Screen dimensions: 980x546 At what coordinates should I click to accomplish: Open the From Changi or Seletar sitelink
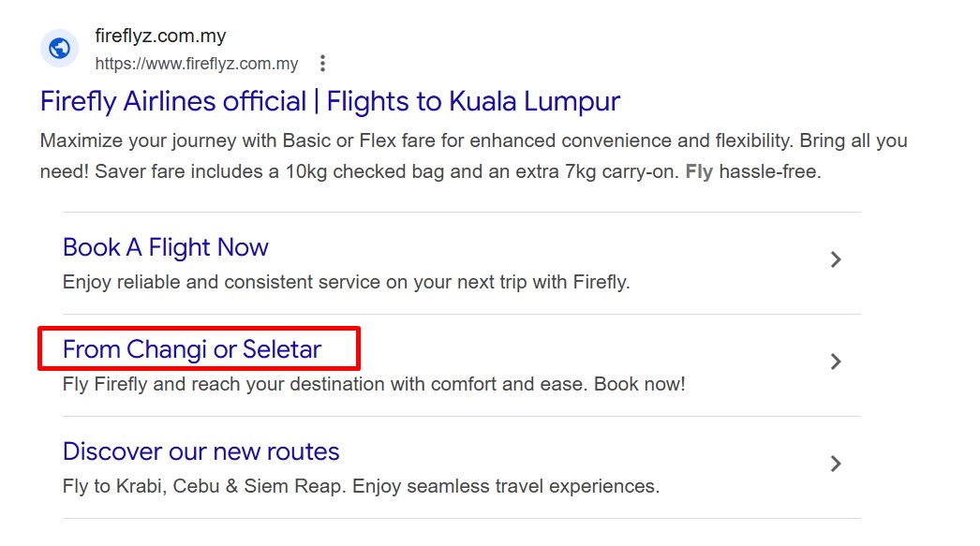pos(192,349)
